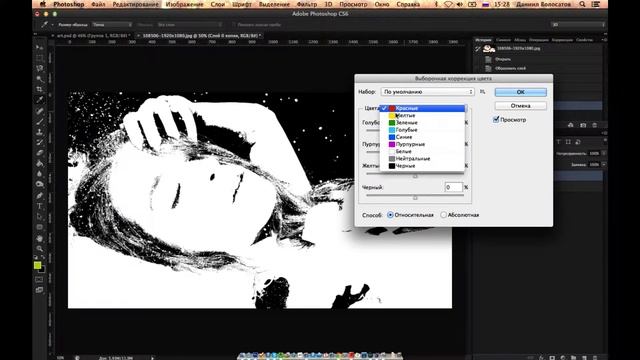The height and width of the screenshot is (360, 640).
Task: Select the Pen tool
Action: coord(40,196)
